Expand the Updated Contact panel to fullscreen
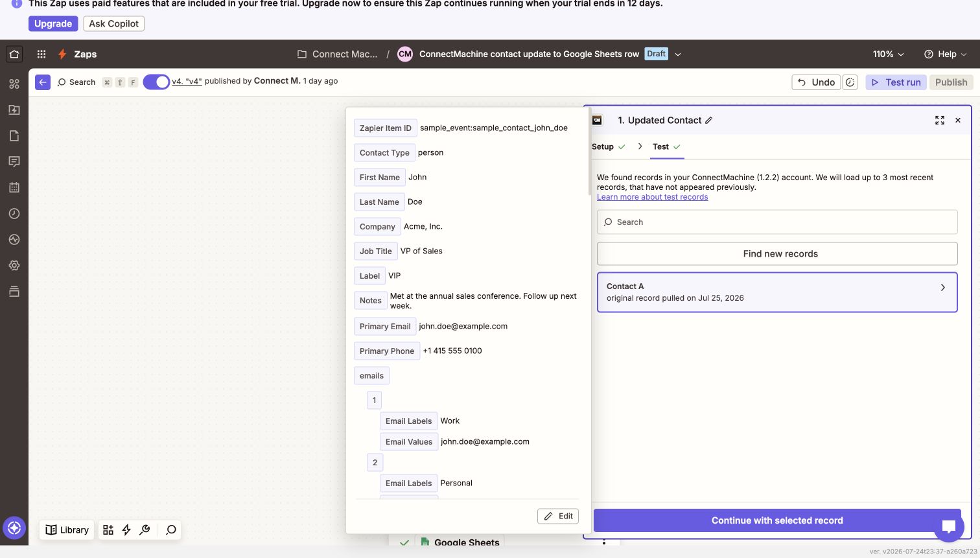980x558 pixels. click(x=940, y=121)
